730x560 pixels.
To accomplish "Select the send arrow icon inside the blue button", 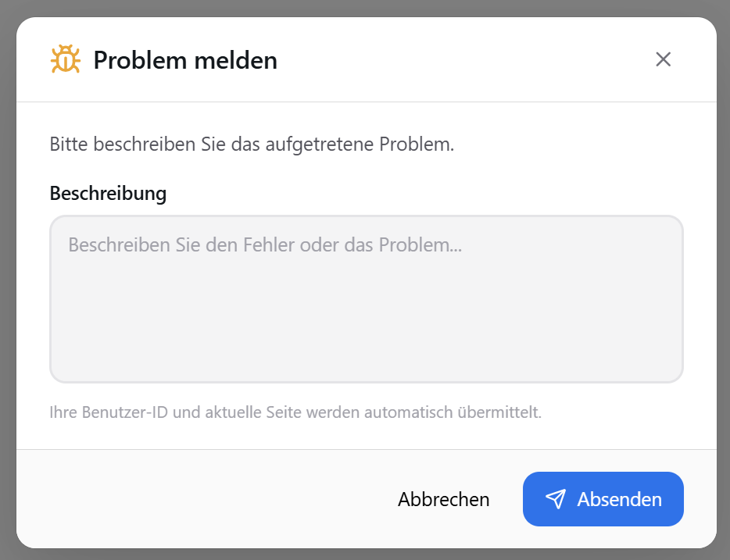I will pyautogui.click(x=556, y=498).
